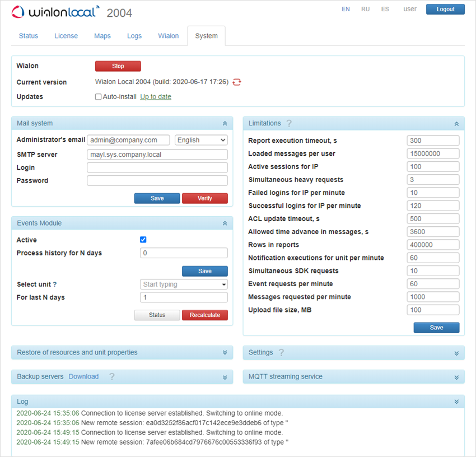476x457 pixels.
Task: Save the Limitations settings
Action: click(437, 328)
